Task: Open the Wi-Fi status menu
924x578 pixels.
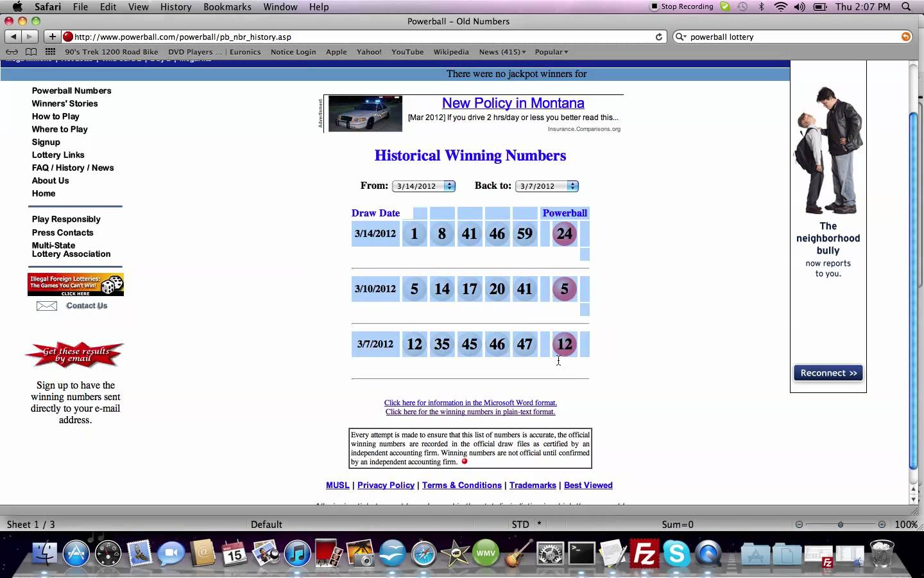Action: pos(780,6)
